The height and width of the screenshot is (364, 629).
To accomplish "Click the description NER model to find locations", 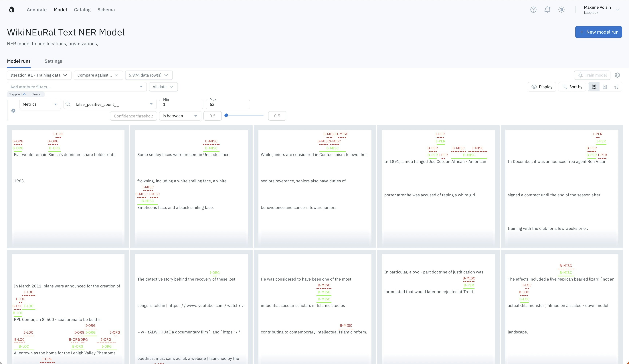I will tap(52, 44).
